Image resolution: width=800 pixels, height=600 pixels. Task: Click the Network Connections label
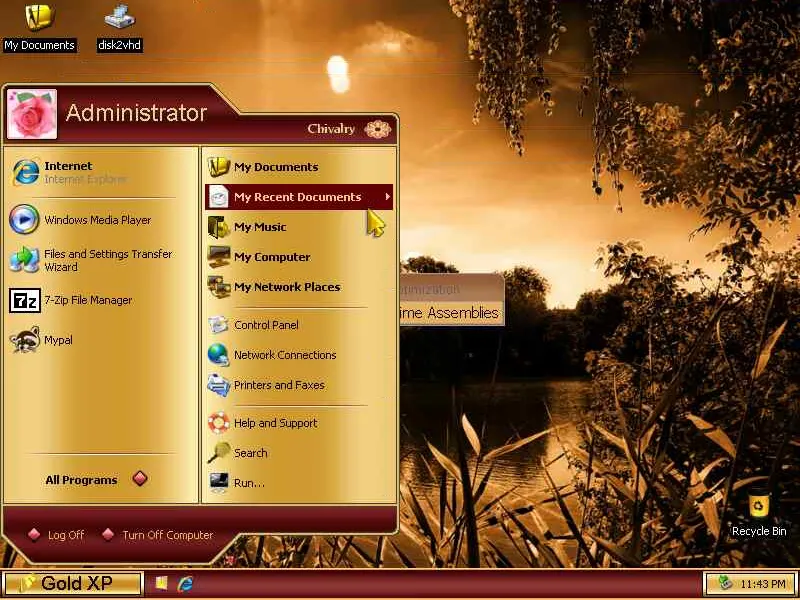pyautogui.click(x=285, y=355)
